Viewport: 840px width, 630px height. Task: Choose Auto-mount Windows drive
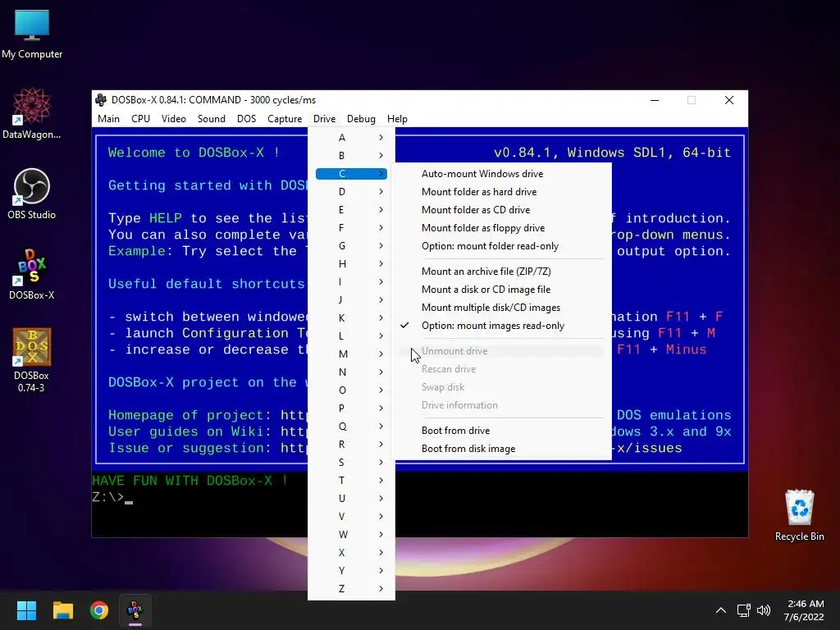pyautogui.click(x=503, y=174)
